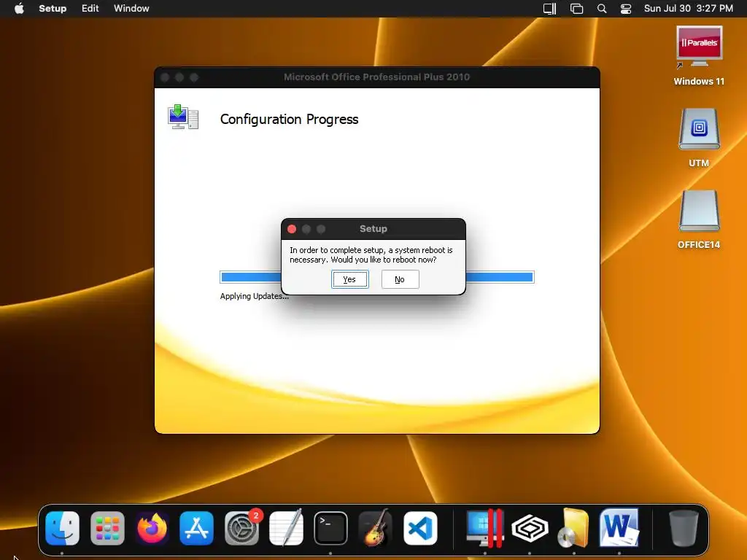Open the Apple menu

click(x=19, y=8)
